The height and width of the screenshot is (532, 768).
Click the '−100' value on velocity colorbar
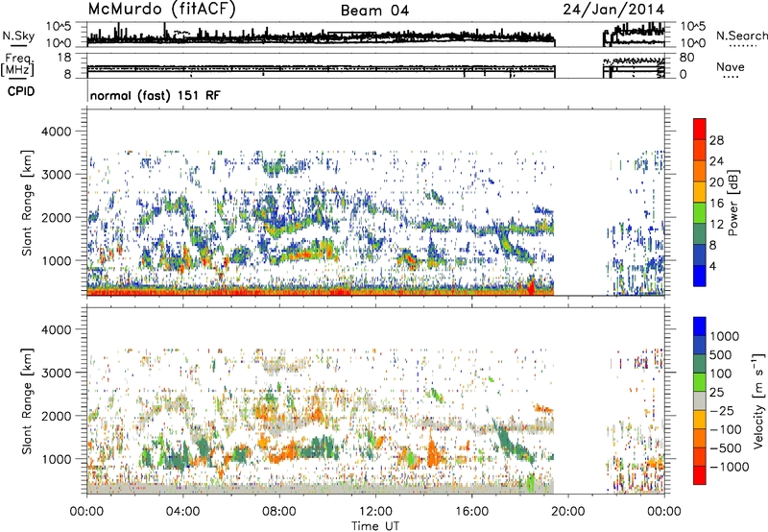tap(726, 429)
